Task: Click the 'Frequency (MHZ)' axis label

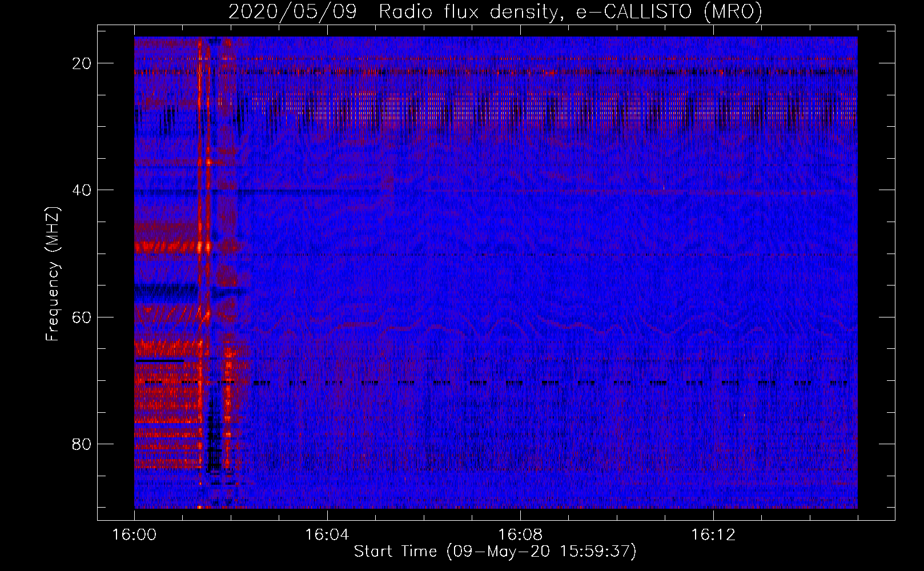Action: click(x=53, y=274)
